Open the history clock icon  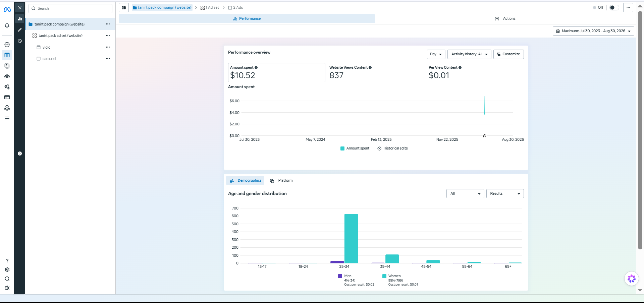pyautogui.click(x=20, y=41)
